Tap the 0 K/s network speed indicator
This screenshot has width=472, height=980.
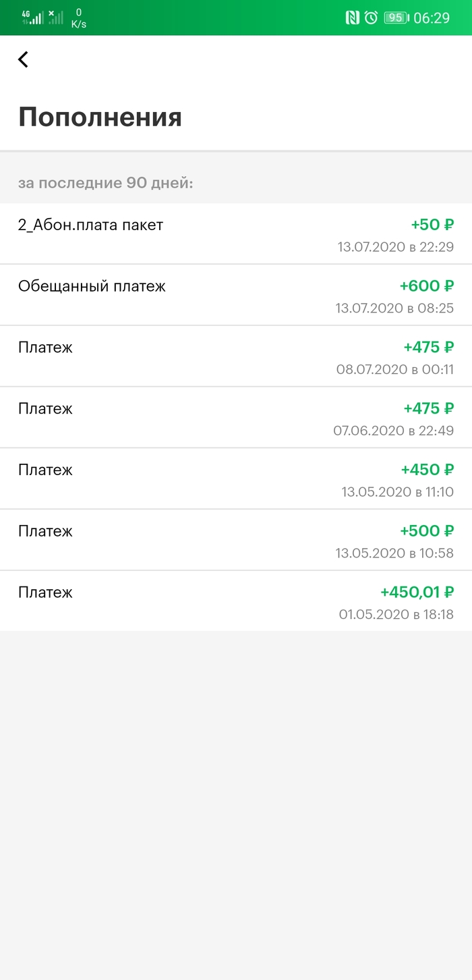[79, 18]
